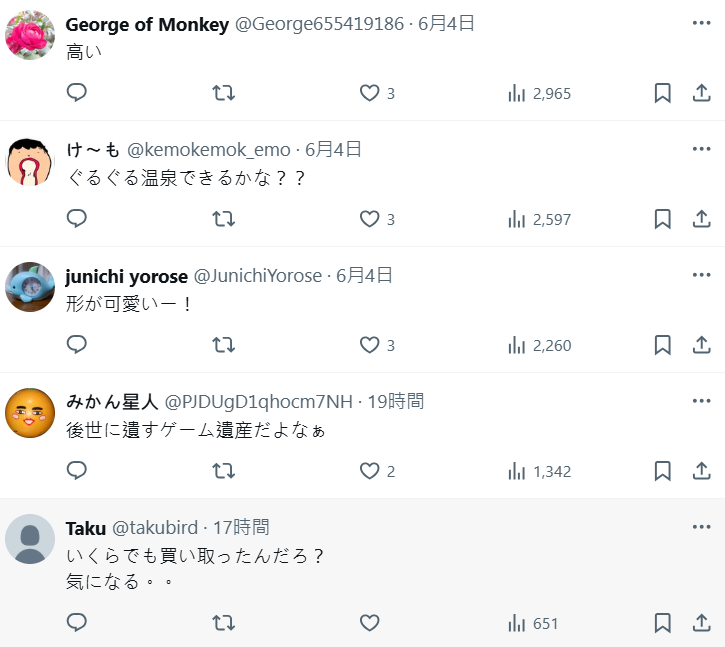The image size is (725, 647).
Task: Reply to Taku's tweet
Action: 77,623
